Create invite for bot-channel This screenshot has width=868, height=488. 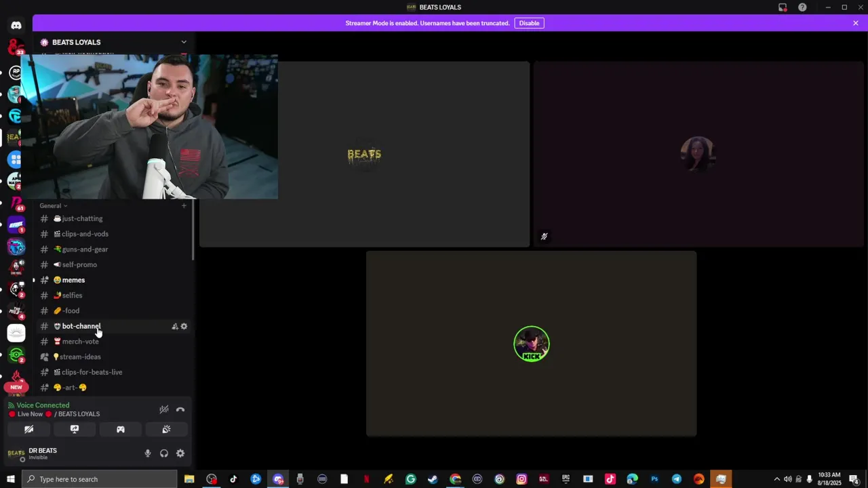click(174, 326)
